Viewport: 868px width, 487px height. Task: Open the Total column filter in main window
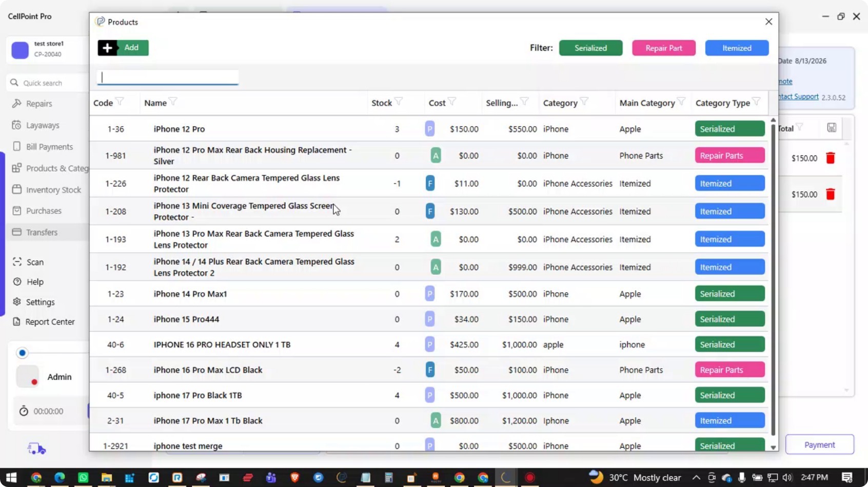[800, 127]
